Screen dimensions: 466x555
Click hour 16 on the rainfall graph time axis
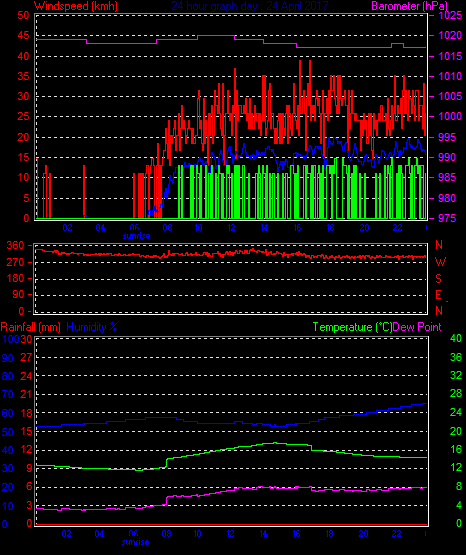point(296,534)
